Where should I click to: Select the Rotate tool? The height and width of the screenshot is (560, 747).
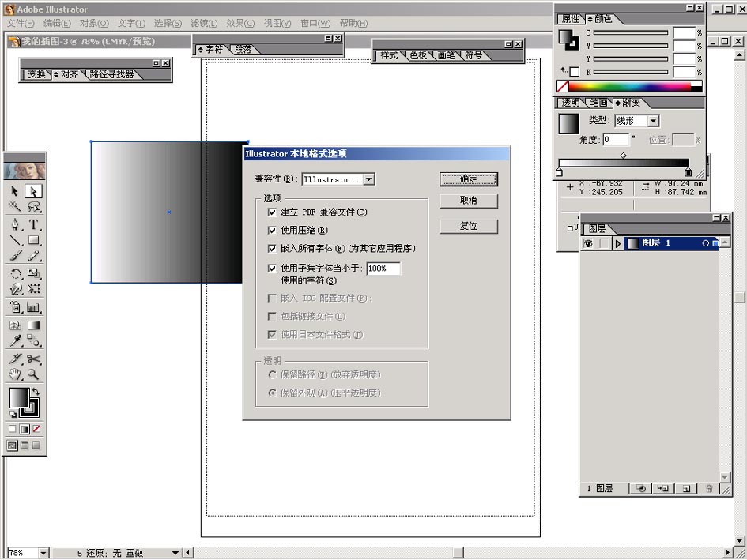point(15,273)
